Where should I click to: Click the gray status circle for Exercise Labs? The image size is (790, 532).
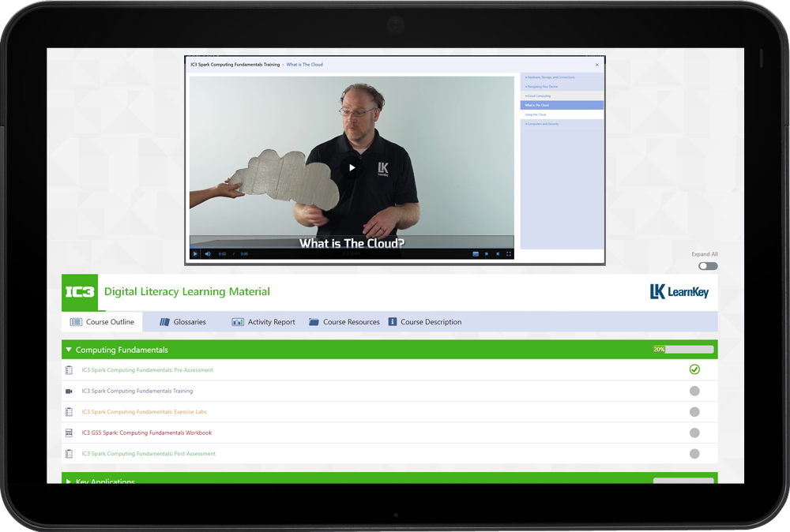click(694, 412)
